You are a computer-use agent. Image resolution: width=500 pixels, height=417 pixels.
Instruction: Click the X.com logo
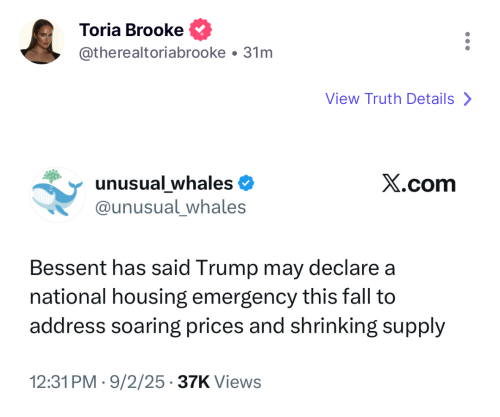pos(419,184)
